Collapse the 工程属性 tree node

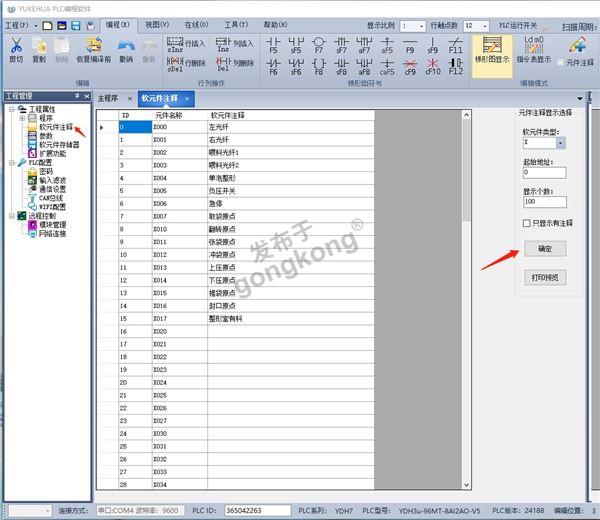(10, 109)
